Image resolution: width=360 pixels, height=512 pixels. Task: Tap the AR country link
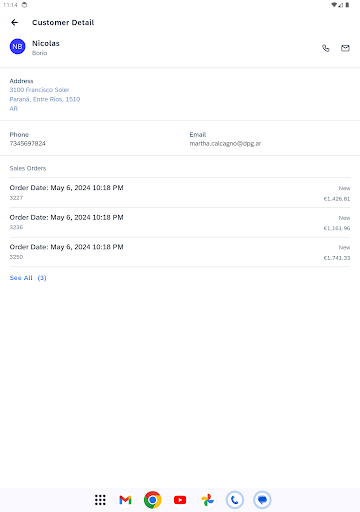point(14,109)
